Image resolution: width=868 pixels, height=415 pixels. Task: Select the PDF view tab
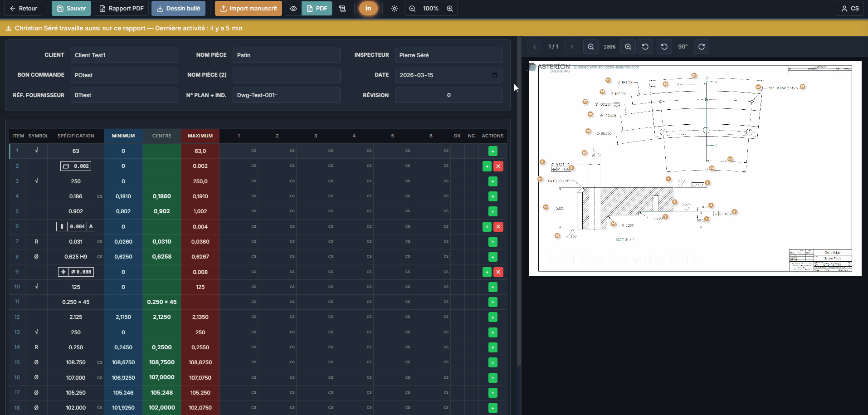pos(317,9)
